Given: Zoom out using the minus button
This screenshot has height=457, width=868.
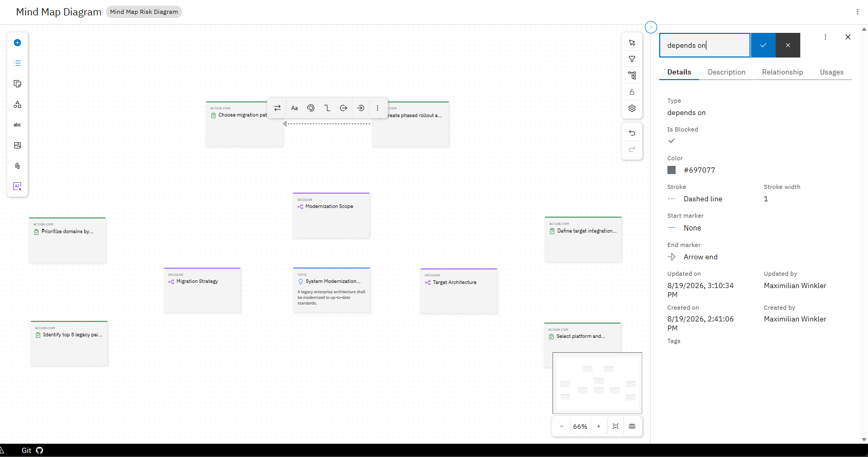Looking at the screenshot, I should point(562,426).
